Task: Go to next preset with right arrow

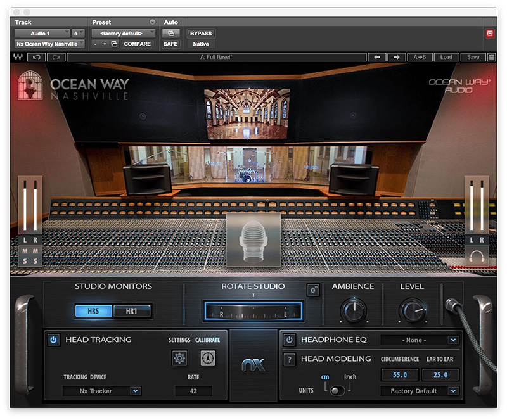Action: (397, 57)
